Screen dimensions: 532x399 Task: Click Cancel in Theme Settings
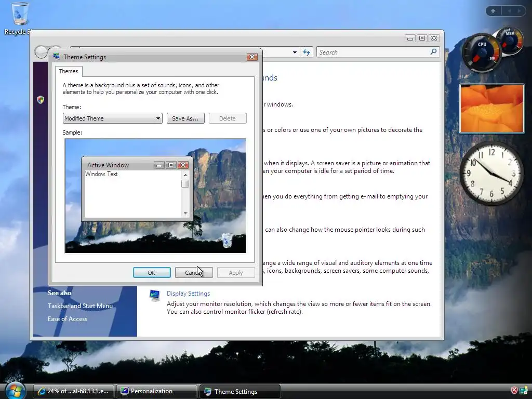click(x=194, y=272)
